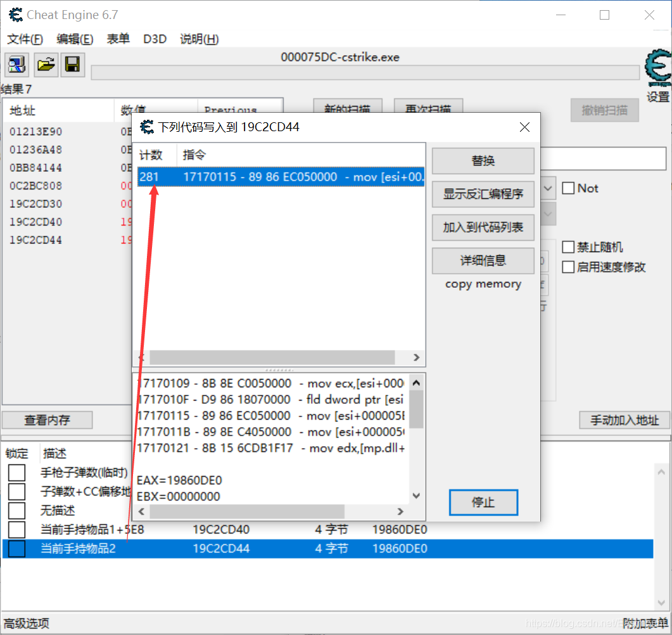The height and width of the screenshot is (635, 672).
Task: Select address 01213E90 in results list
Action: (35, 132)
